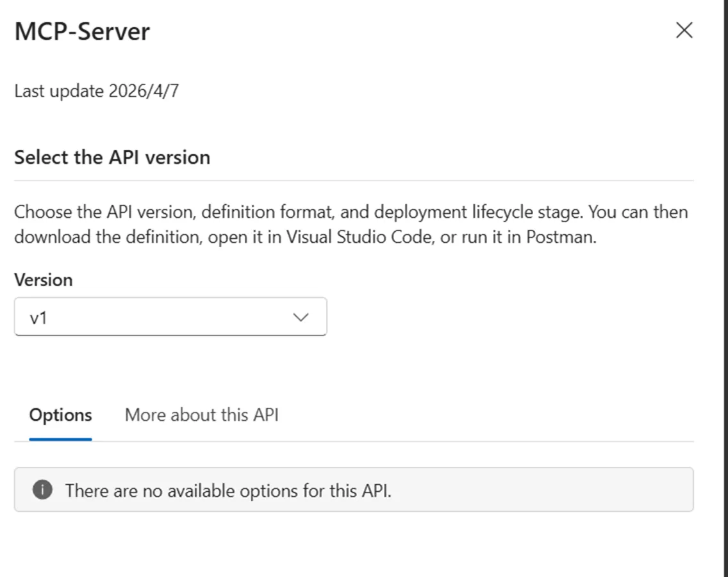Switch to the More about this API tab
This screenshot has height=577, width=728.
tap(201, 415)
